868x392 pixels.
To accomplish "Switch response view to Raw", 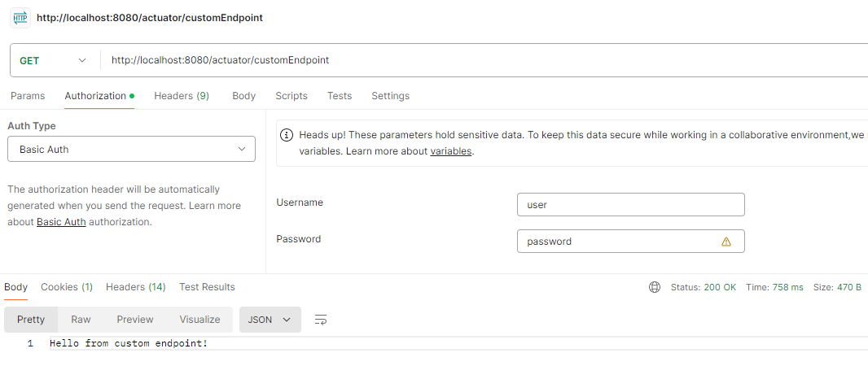I will click(x=81, y=320).
